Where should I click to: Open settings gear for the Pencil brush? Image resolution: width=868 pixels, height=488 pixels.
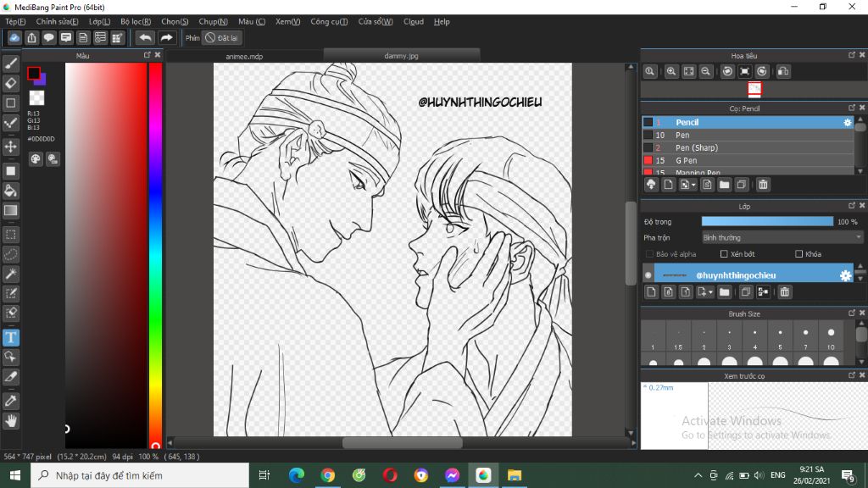[847, 122]
